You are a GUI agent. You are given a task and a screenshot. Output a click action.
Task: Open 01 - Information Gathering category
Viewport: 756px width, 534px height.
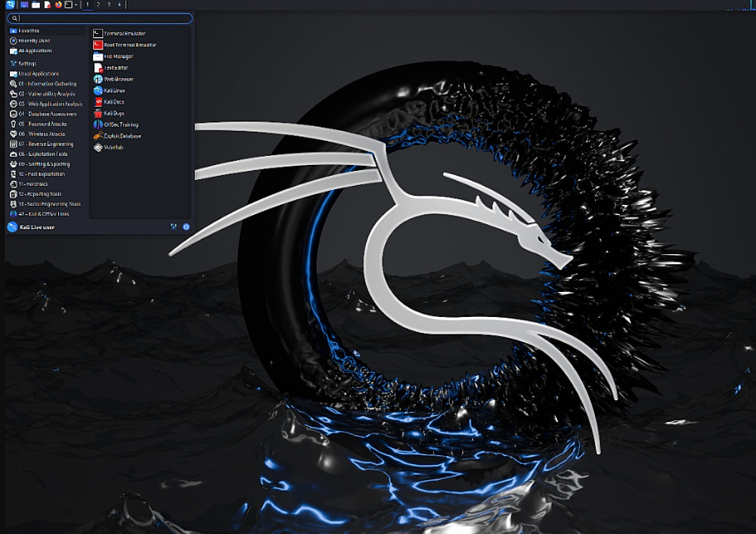pyautogui.click(x=47, y=84)
